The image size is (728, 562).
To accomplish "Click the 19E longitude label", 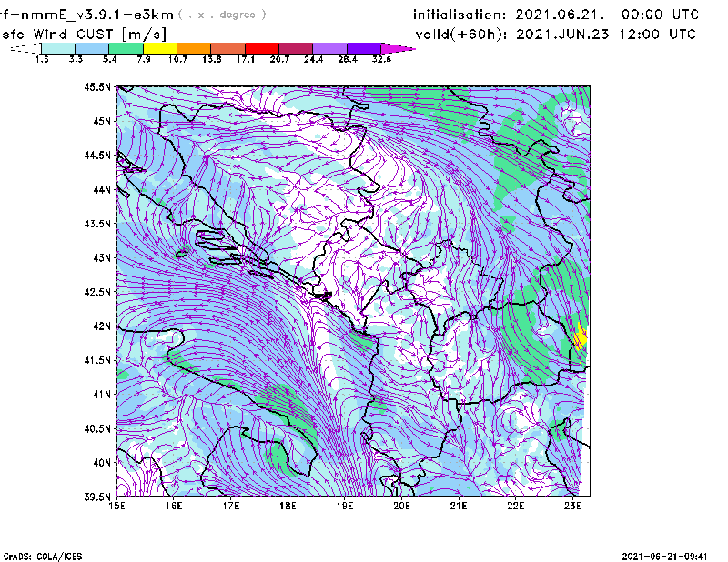I will pos(345,506).
